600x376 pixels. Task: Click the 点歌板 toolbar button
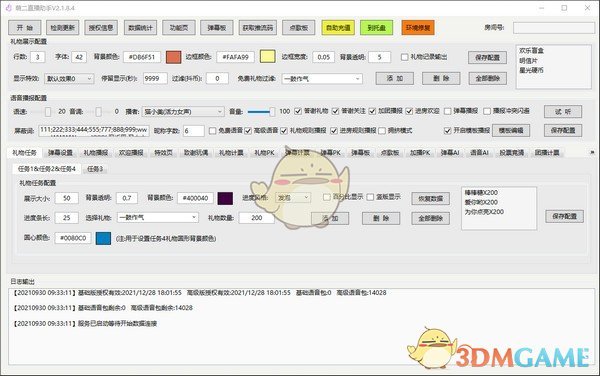click(x=299, y=28)
